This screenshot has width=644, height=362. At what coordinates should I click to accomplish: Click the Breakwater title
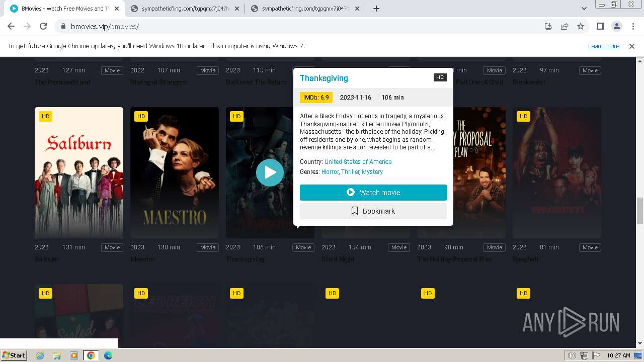pyautogui.click(x=529, y=82)
